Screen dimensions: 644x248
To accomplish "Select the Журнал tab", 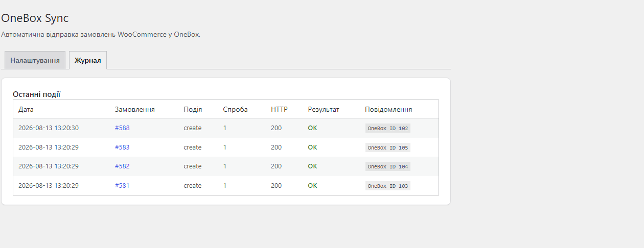I will 88,60.
